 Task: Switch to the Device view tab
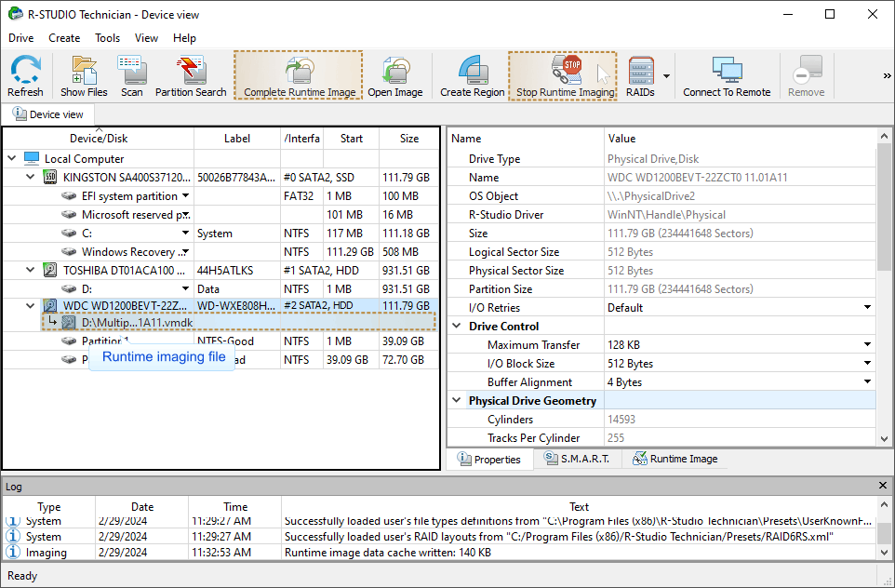point(48,114)
